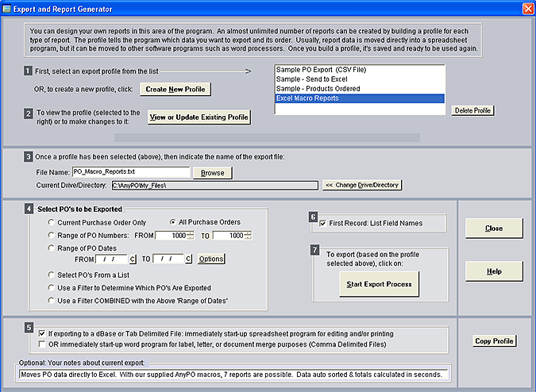The height and width of the screenshot is (392, 536).
Task: Click the Create New Profile button
Action: point(175,89)
